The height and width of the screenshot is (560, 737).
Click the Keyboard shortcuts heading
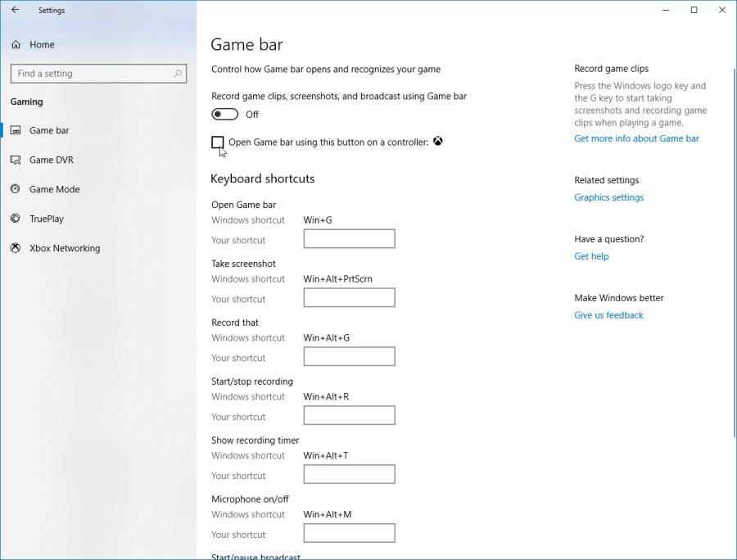[263, 178]
